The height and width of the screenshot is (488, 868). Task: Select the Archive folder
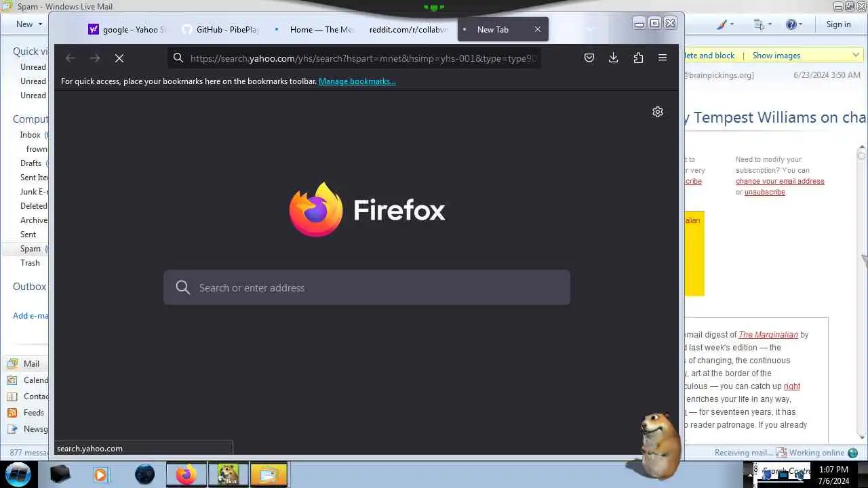pyautogui.click(x=34, y=220)
